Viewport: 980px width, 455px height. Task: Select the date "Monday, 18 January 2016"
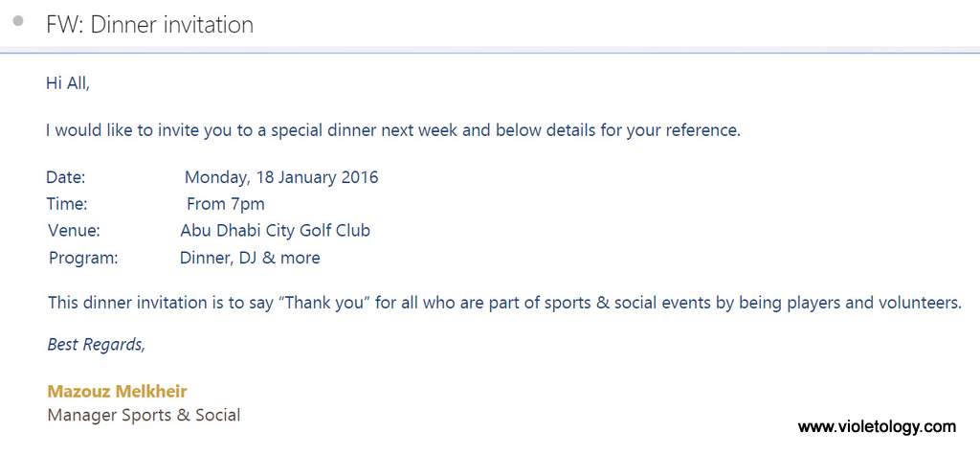click(281, 177)
